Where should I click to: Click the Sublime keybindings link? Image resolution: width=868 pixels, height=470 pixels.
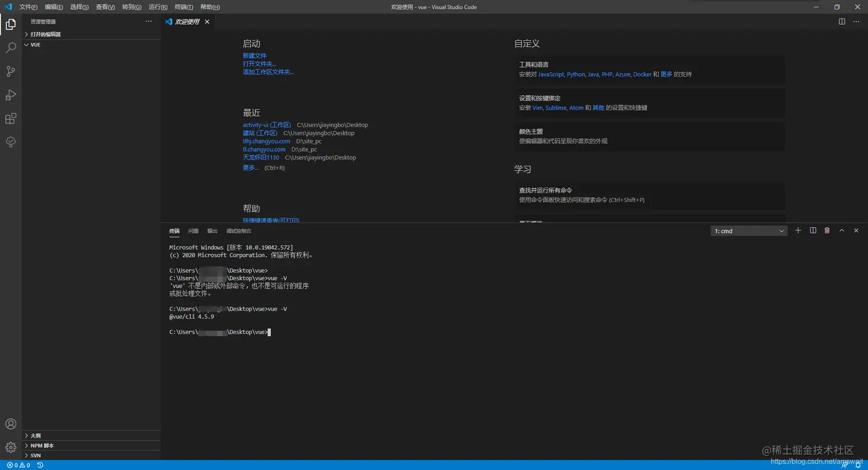tap(556, 107)
